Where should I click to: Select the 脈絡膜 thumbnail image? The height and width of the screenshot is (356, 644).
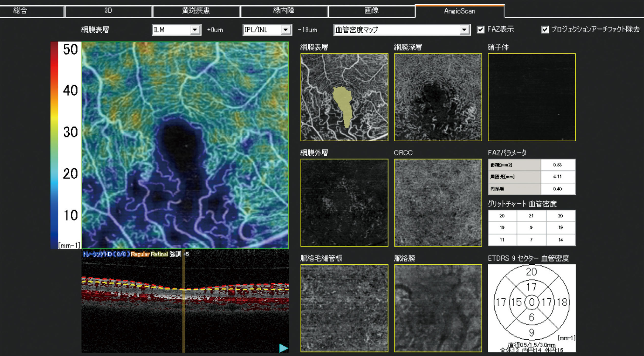pos(438,308)
